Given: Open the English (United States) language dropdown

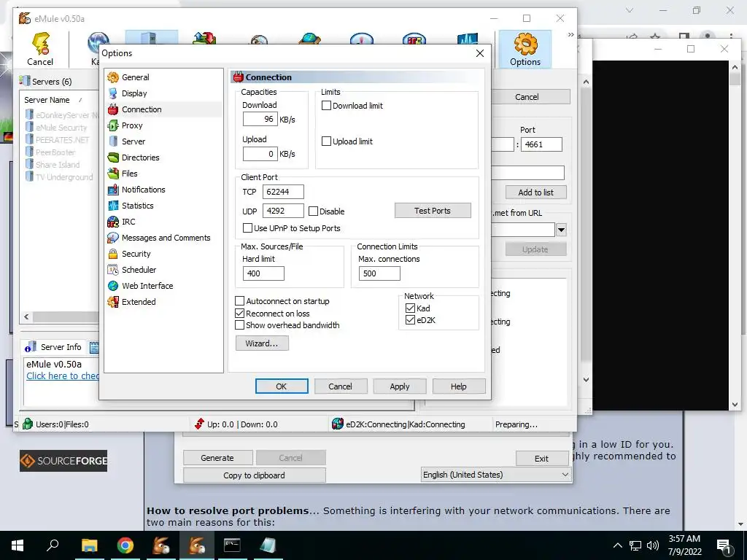Looking at the screenshot, I should point(496,475).
